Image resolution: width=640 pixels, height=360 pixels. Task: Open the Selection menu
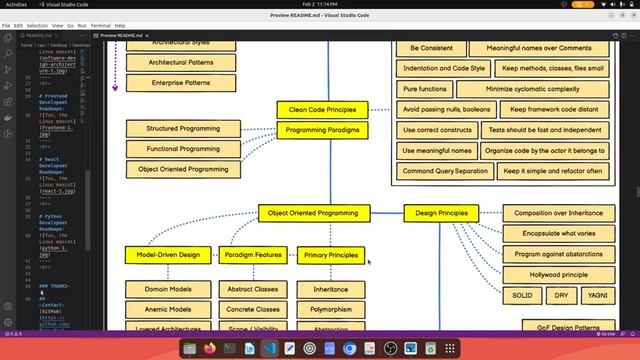pos(37,26)
